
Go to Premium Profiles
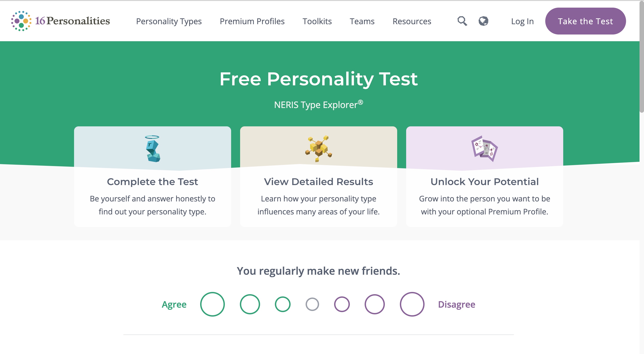point(252,21)
